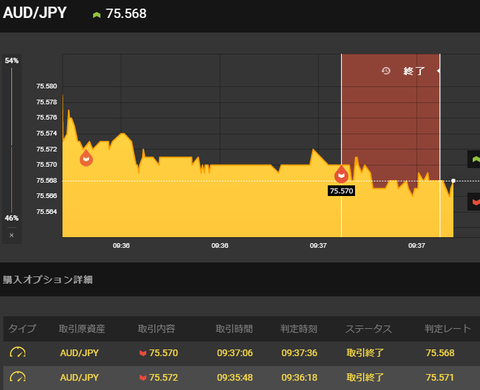Click the red trade marker labeled 75.570

341,174
